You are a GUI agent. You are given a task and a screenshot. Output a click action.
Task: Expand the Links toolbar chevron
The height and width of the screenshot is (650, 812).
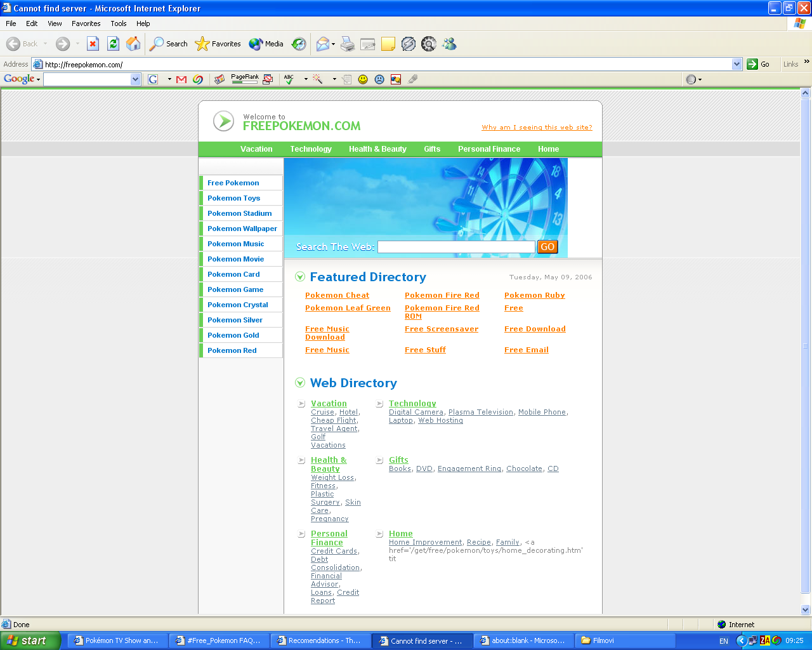coord(806,62)
